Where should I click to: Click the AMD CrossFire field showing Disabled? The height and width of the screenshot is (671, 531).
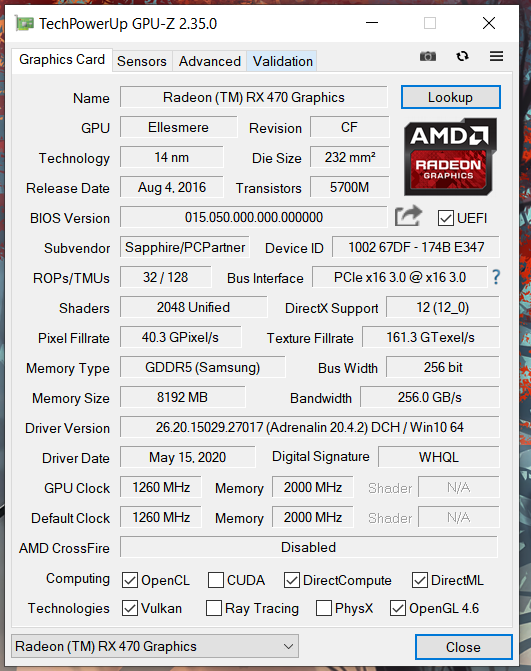coord(309,546)
